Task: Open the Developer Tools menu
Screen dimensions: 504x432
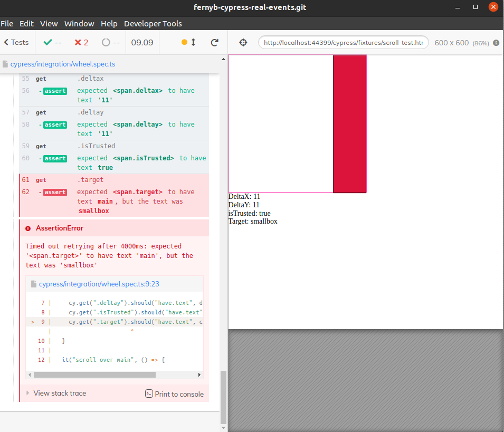Action: (153, 24)
